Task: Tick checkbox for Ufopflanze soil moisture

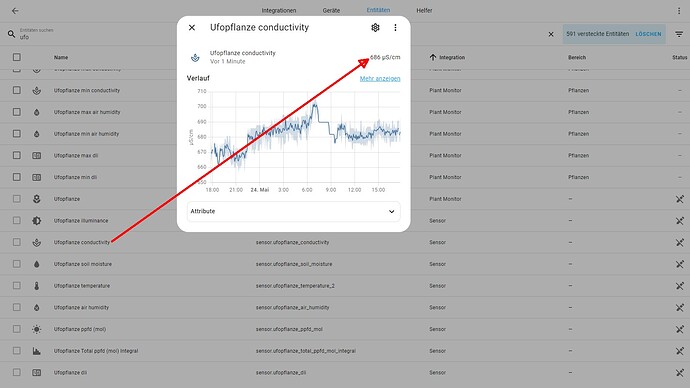Action: (17, 264)
